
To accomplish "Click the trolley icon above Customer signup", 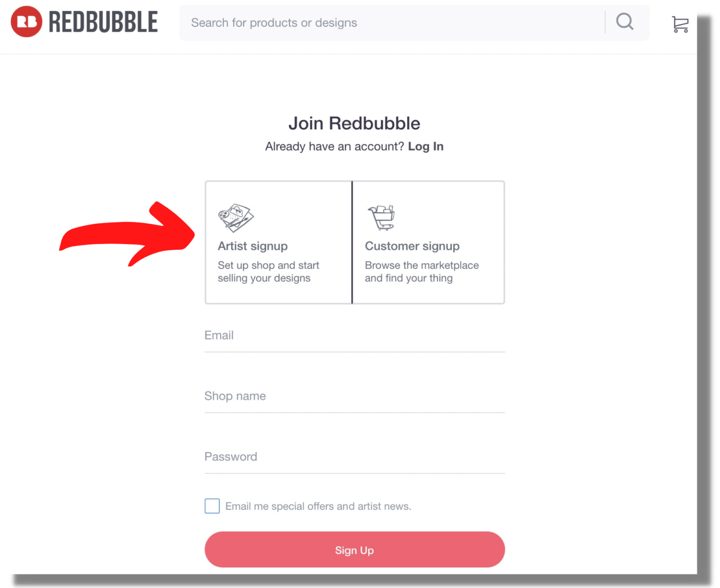I will 382,217.
